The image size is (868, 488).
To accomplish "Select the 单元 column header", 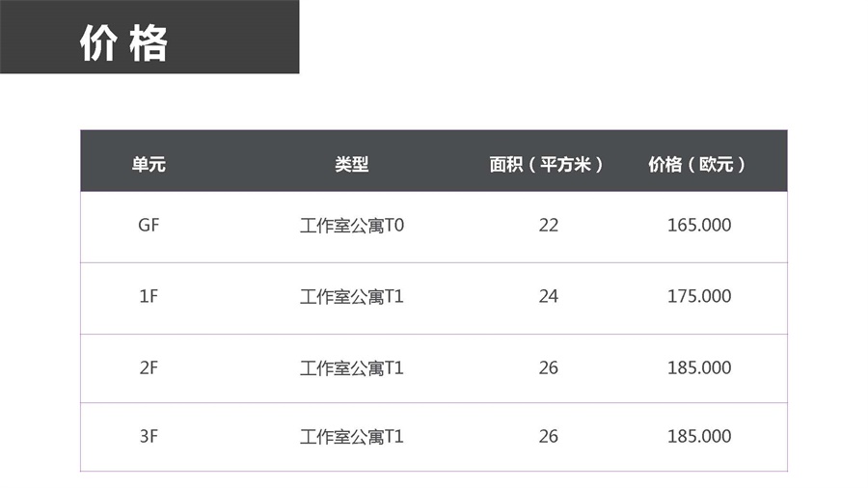I will tap(149, 164).
